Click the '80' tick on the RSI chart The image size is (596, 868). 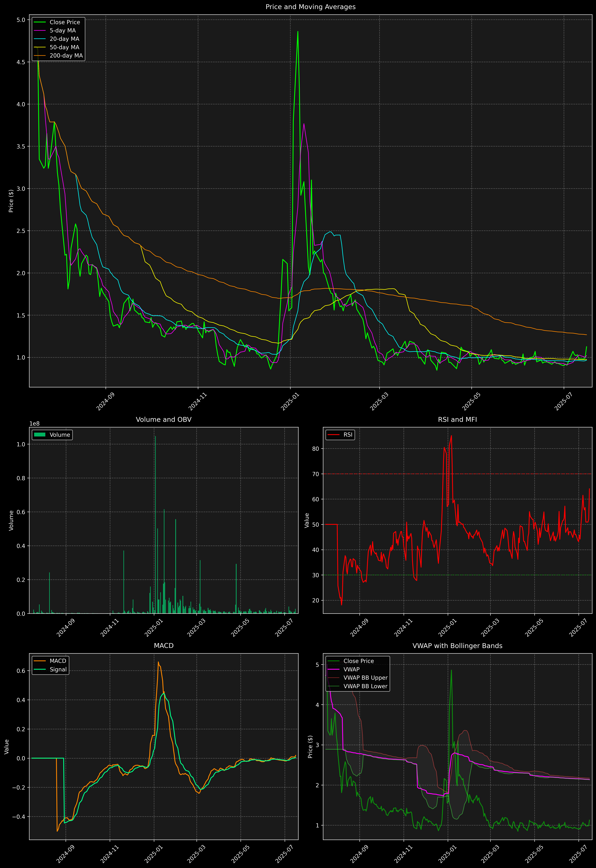coord(316,449)
